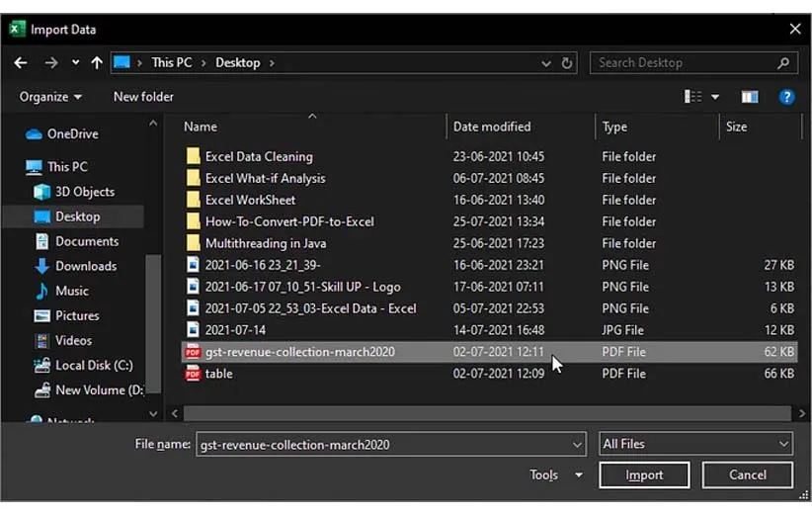Open the Excel Data Cleaning folder
Screen dimensions: 812x516
tap(258, 156)
